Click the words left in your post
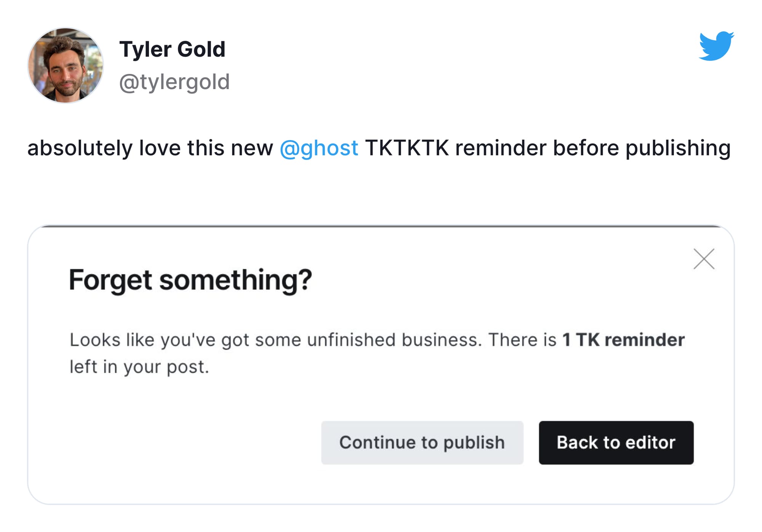This screenshot has height=532, width=762. pos(139,367)
